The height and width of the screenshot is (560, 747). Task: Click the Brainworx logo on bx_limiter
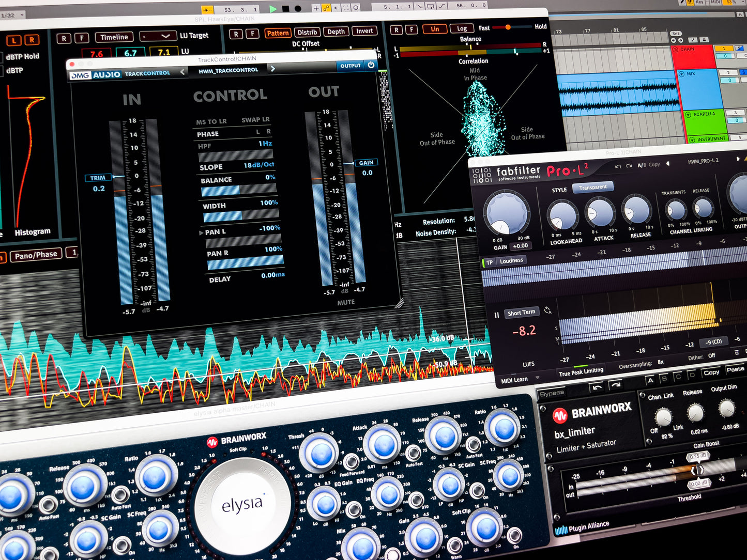coord(592,412)
